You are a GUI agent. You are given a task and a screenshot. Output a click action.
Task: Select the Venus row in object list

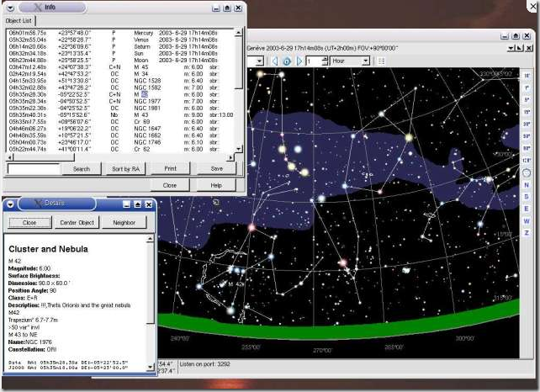[120, 40]
